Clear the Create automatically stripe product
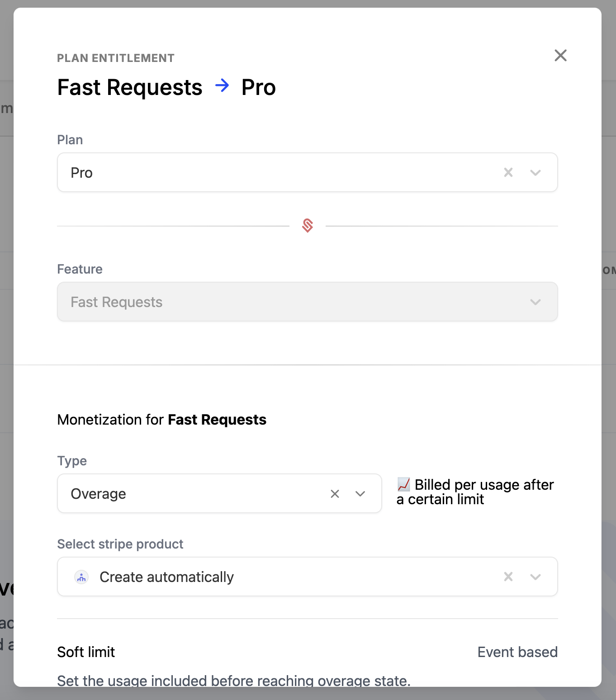This screenshot has height=700, width=616. click(x=508, y=577)
